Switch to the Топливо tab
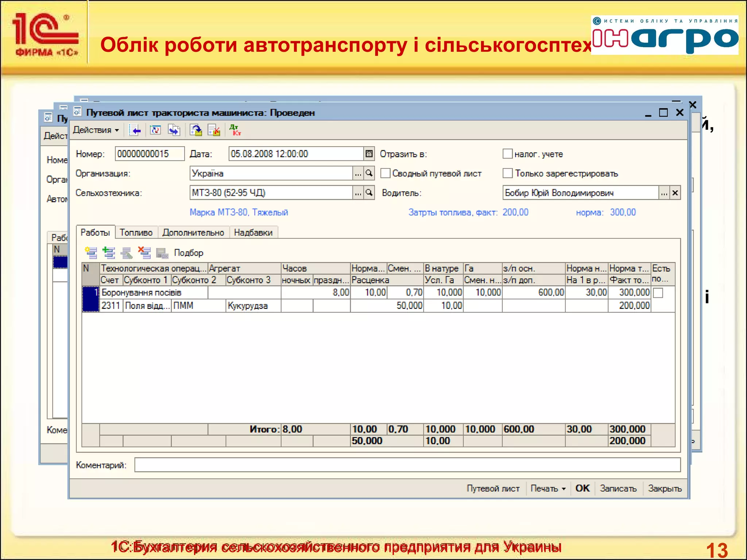747x560 pixels. coord(136,233)
